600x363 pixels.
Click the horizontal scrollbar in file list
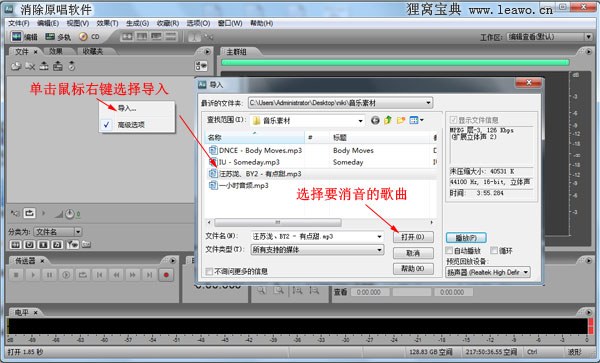pyautogui.click(x=278, y=222)
